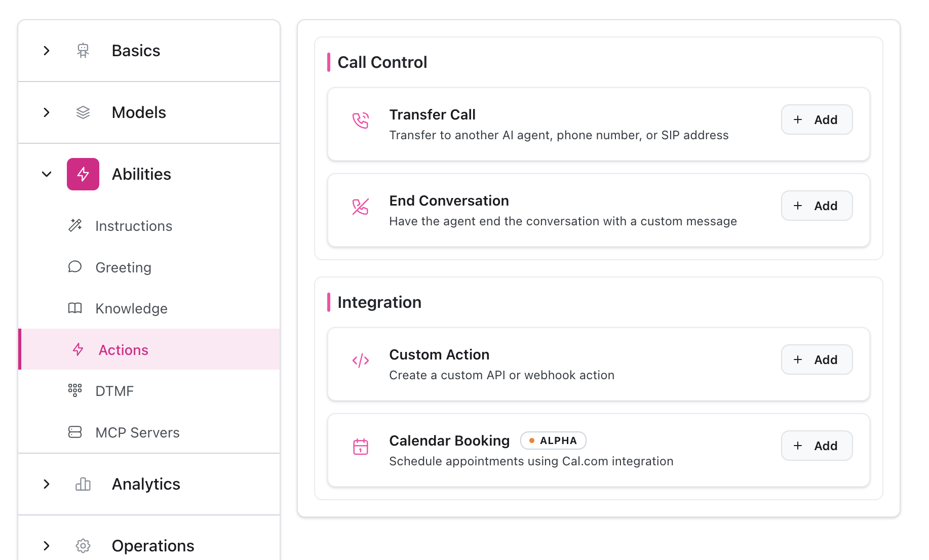The image size is (929, 560).
Task: Click the Operations gear icon
Action: 83,546
